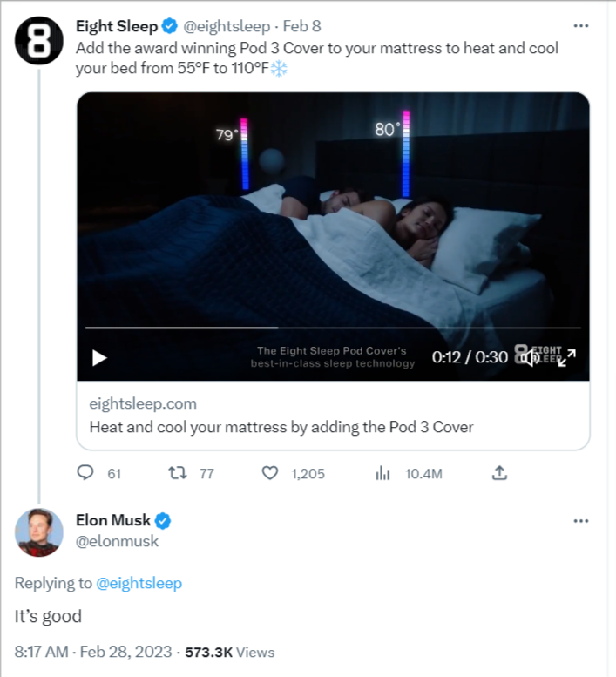View analytics icon showing 10.4M
Screen dimensions: 616x677
point(382,473)
